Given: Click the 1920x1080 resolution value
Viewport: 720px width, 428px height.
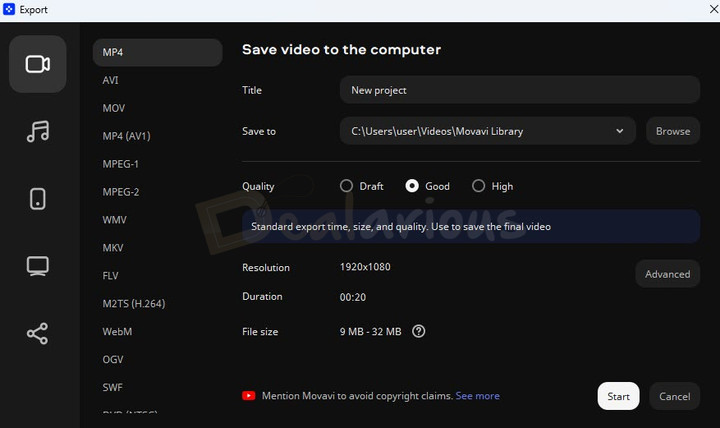Looking at the screenshot, I should (x=365, y=267).
